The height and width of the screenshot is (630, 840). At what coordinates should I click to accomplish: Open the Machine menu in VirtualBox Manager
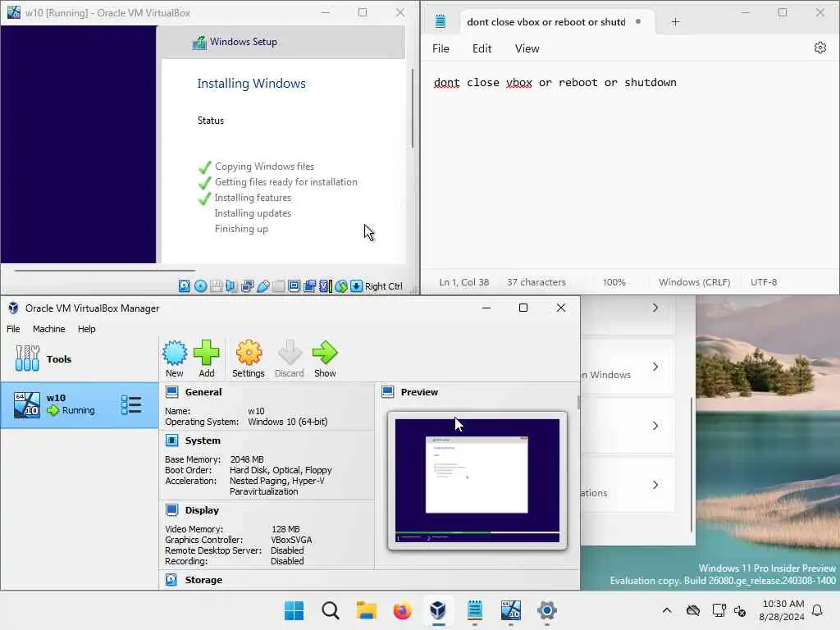(x=48, y=329)
